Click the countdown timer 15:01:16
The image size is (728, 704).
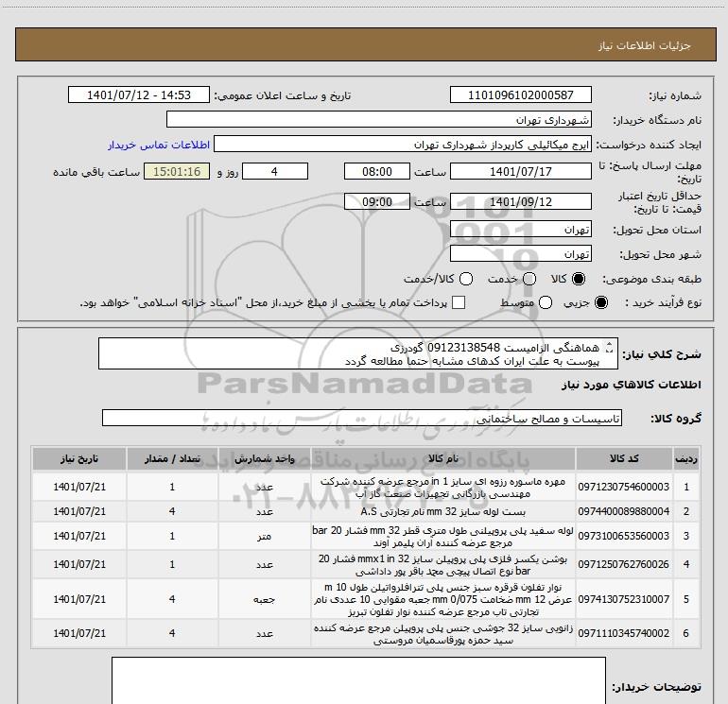[177, 171]
